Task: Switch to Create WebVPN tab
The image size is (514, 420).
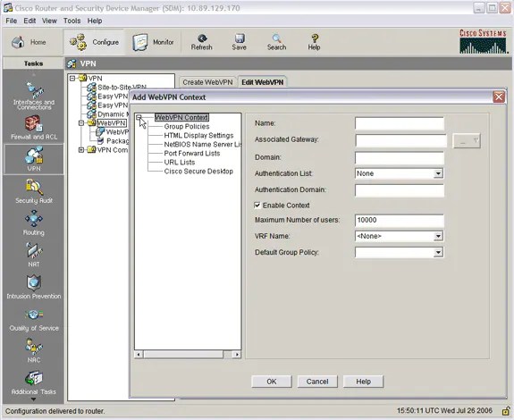Action: tap(207, 82)
